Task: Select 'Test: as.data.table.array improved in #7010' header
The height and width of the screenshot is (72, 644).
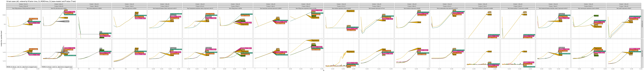Action: click(x=447, y=8)
